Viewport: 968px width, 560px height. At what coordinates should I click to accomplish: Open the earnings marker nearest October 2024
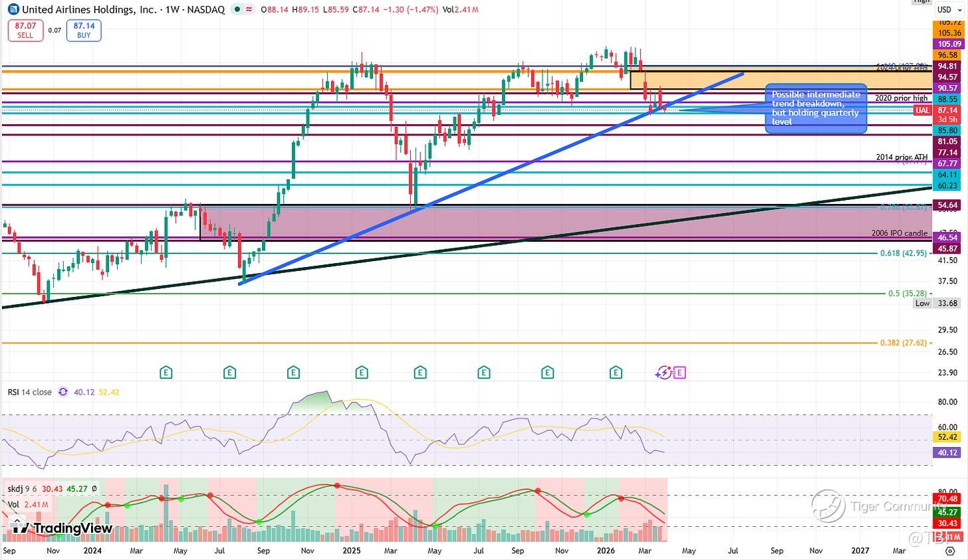point(293,373)
